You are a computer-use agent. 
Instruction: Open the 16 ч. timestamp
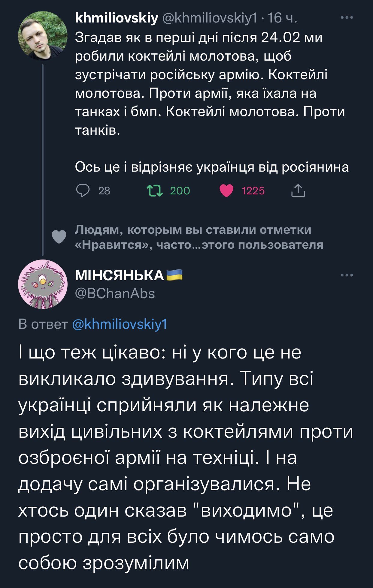point(282,18)
